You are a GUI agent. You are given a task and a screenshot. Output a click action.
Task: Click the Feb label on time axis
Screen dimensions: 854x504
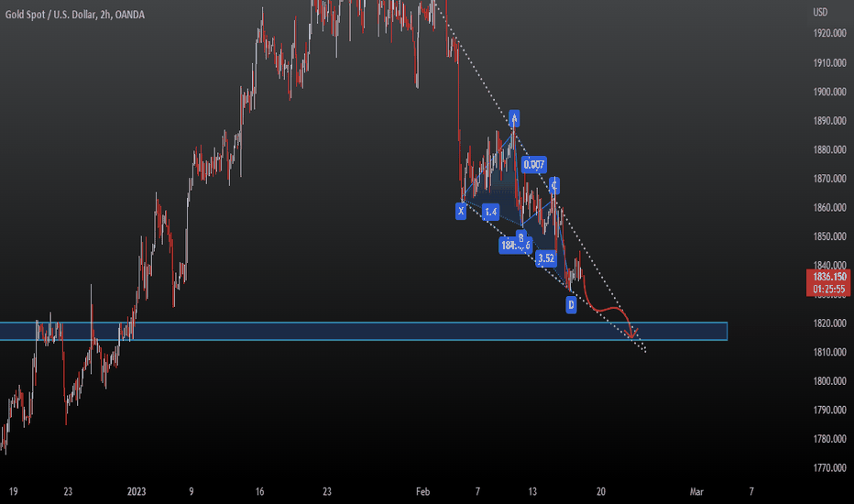point(422,491)
